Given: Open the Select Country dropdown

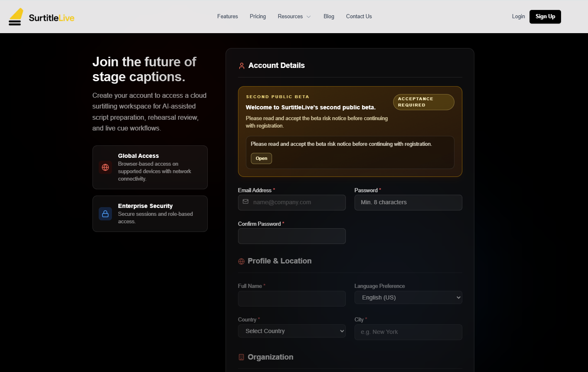Looking at the screenshot, I should tap(292, 331).
